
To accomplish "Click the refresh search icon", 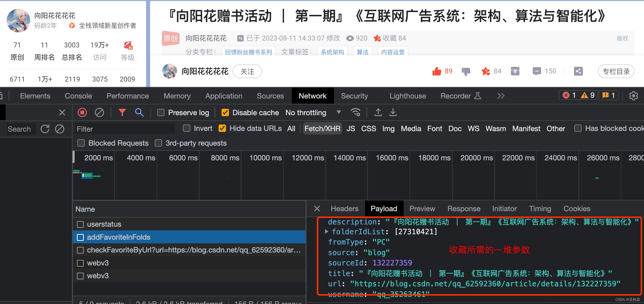I will point(45,129).
